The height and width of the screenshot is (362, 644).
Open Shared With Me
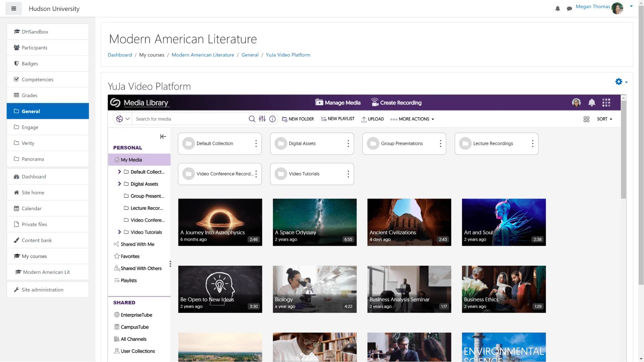click(x=134, y=244)
